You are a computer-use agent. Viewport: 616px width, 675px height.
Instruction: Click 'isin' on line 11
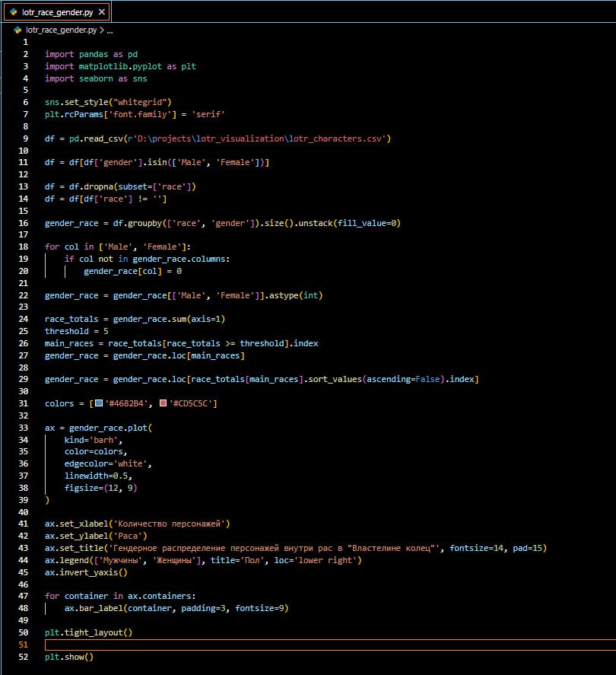[157, 162]
